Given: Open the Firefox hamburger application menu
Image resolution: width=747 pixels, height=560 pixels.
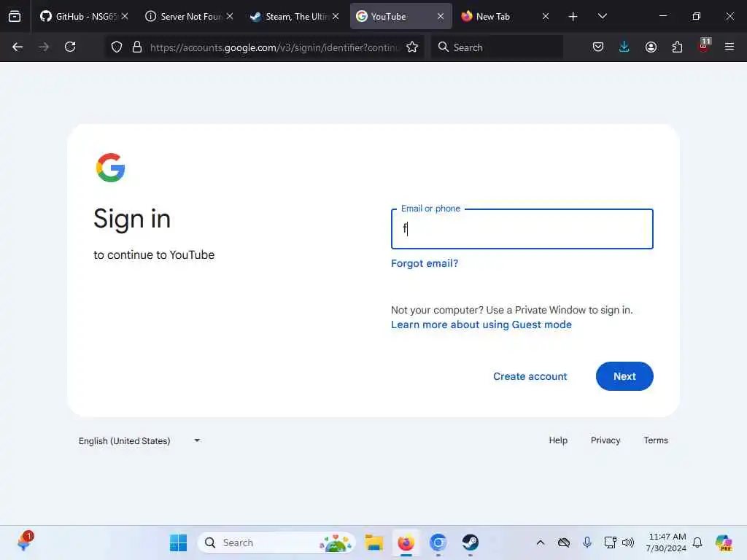Looking at the screenshot, I should pyautogui.click(x=729, y=47).
